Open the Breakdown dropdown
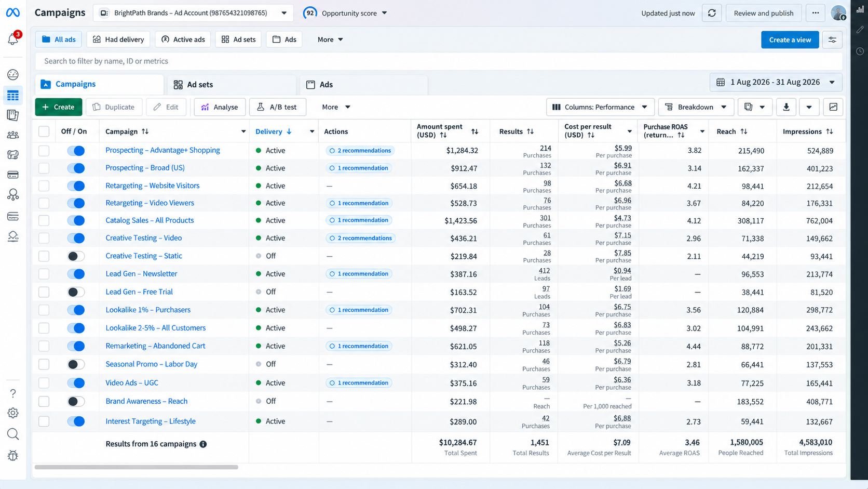868x489 pixels. (696, 107)
